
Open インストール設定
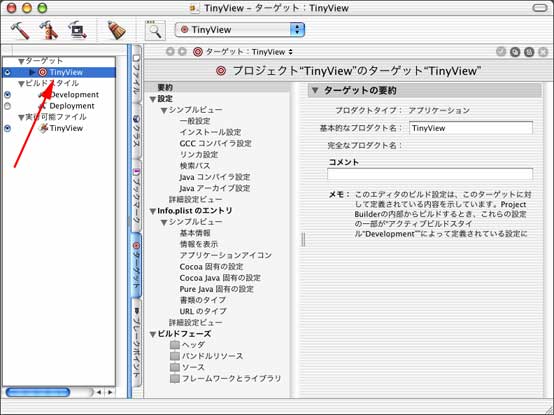210,132
